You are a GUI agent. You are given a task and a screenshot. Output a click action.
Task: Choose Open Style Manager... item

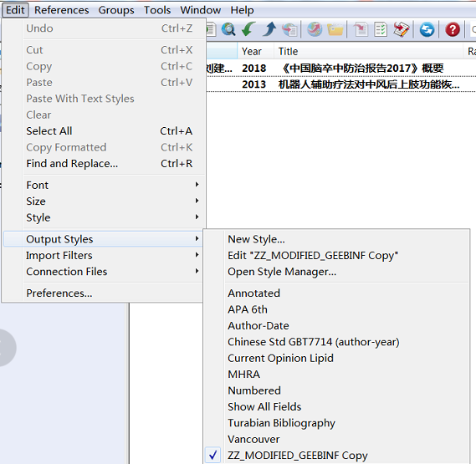tap(336, 272)
